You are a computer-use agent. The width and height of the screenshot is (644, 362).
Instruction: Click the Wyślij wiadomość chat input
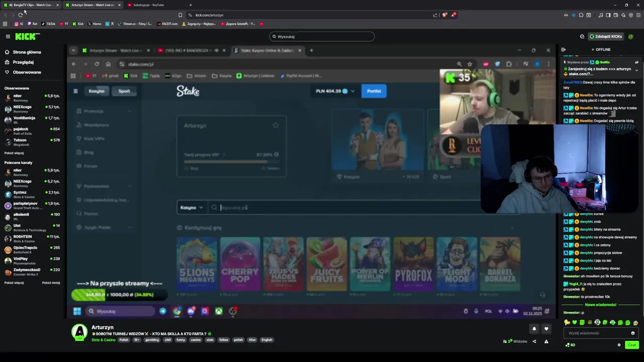click(598, 333)
